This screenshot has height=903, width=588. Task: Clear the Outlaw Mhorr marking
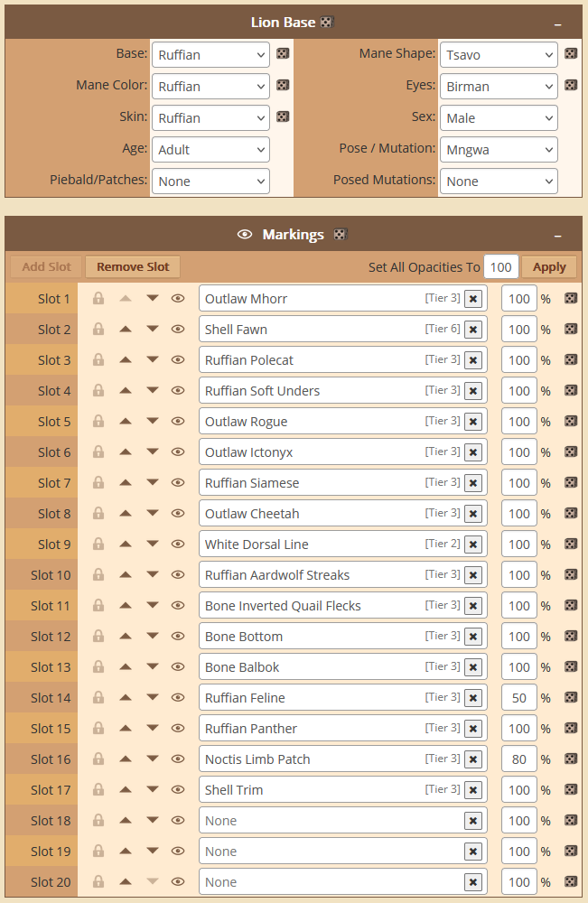(473, 299)
